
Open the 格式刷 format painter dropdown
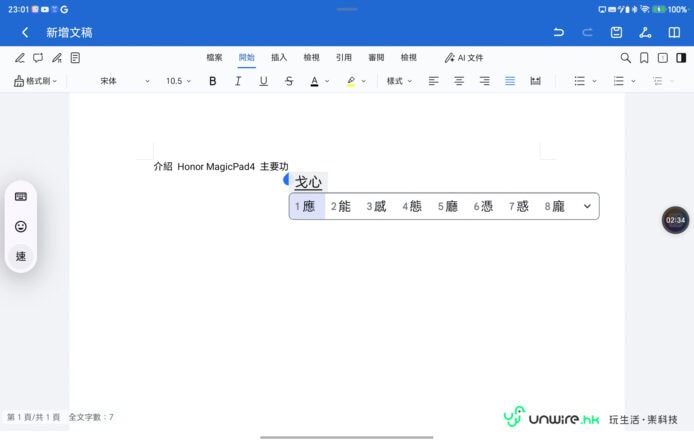coord(35,81)
